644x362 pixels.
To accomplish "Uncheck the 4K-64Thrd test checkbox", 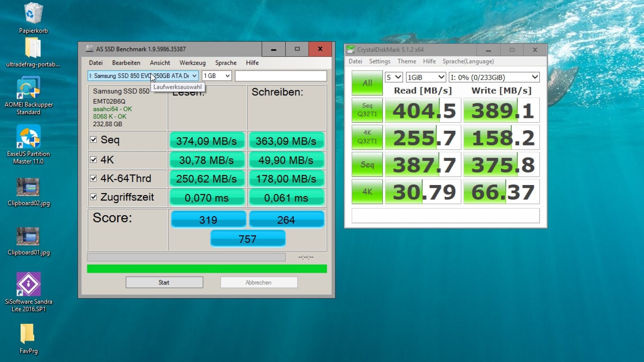I will pyautogui.click(x=93, y=178).
